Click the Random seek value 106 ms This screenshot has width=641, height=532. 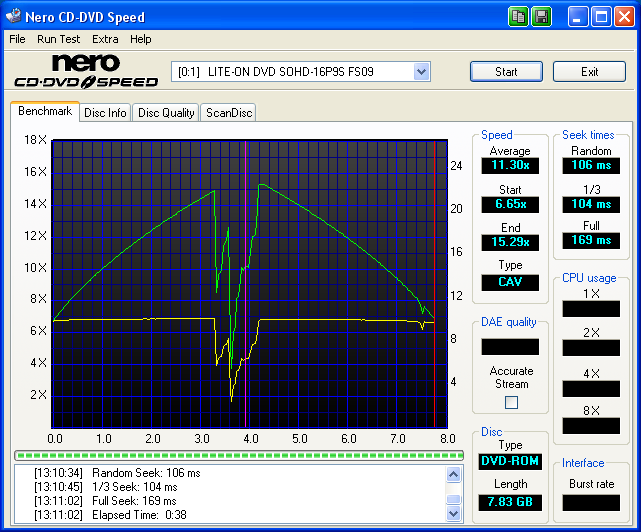pos(591,165)
